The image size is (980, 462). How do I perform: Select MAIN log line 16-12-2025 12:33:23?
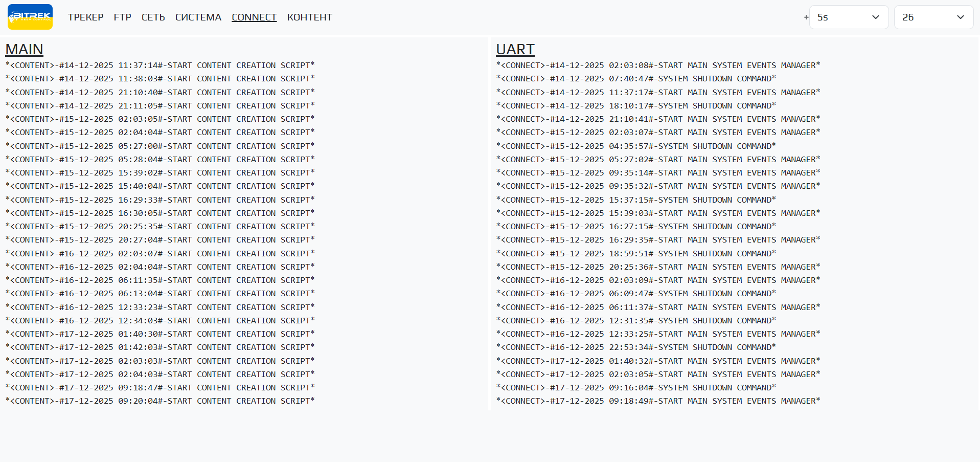tap(160, 307)
